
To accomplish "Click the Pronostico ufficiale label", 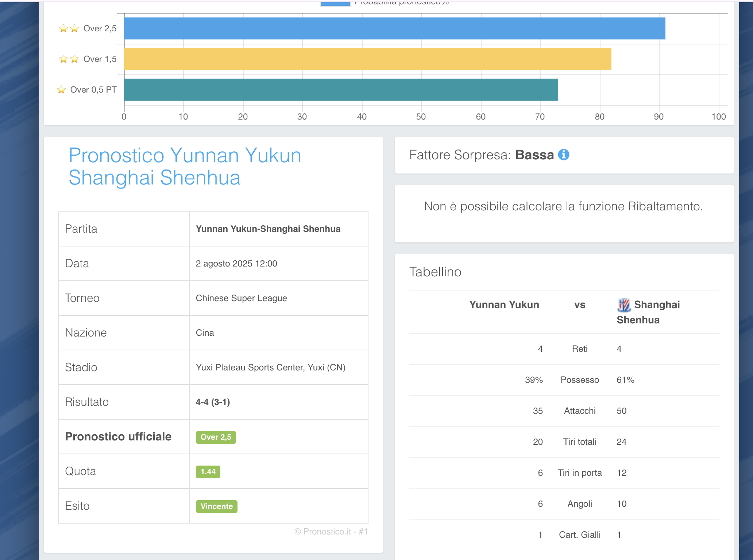I will [x=118, y=437].
